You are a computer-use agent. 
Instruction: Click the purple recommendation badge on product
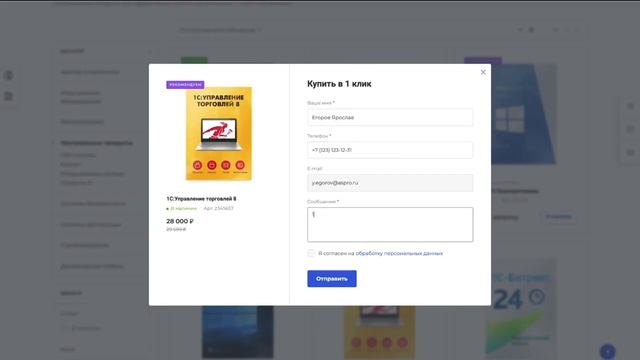pyautogui.click(x=185, y=84)
